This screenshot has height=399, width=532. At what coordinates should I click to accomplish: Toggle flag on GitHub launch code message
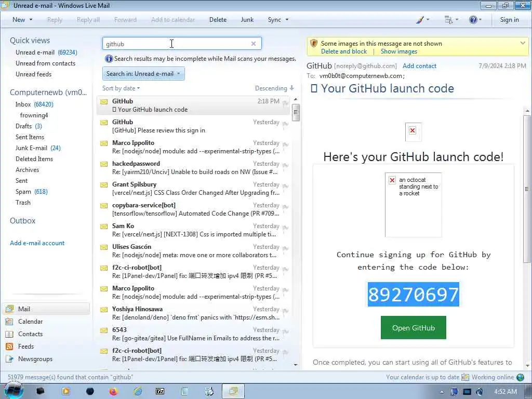(x=285, y=103)
